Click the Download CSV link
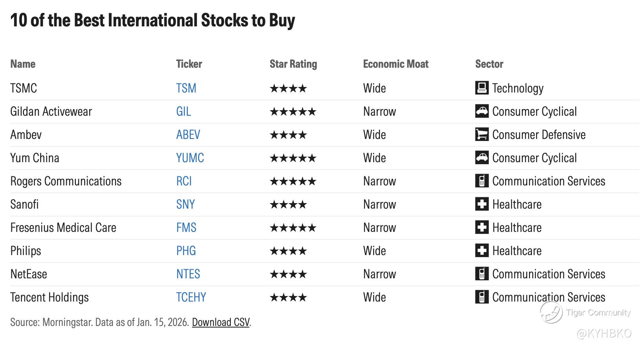 point(221,322)
